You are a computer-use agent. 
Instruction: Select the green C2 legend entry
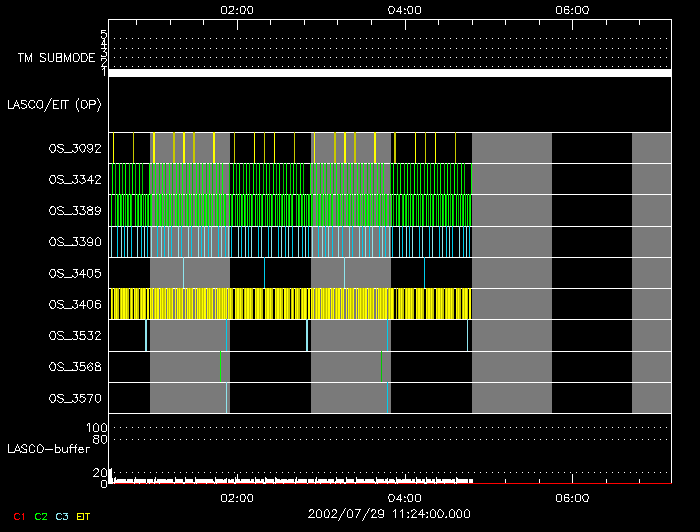click(x=40, y=516)
